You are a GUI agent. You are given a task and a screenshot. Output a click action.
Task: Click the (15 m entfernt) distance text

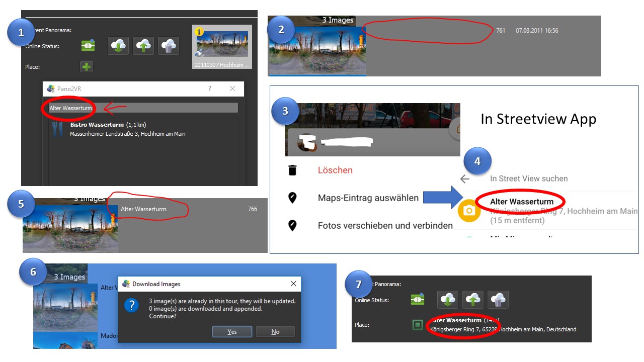[517, 220]
